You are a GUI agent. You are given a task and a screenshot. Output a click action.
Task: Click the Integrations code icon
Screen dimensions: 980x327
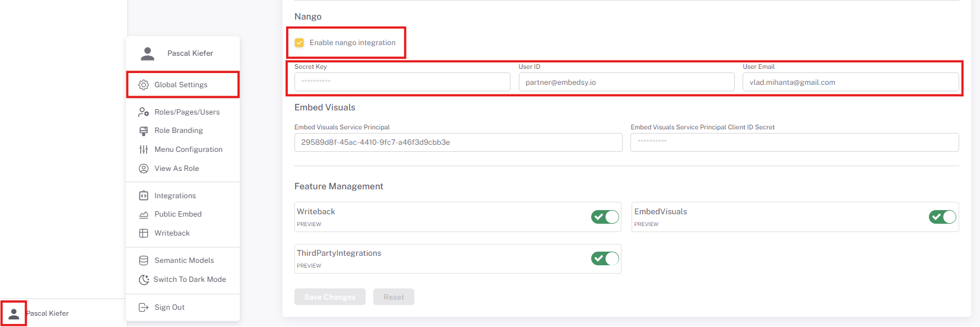pyautogui.click(x=144, y=196)
